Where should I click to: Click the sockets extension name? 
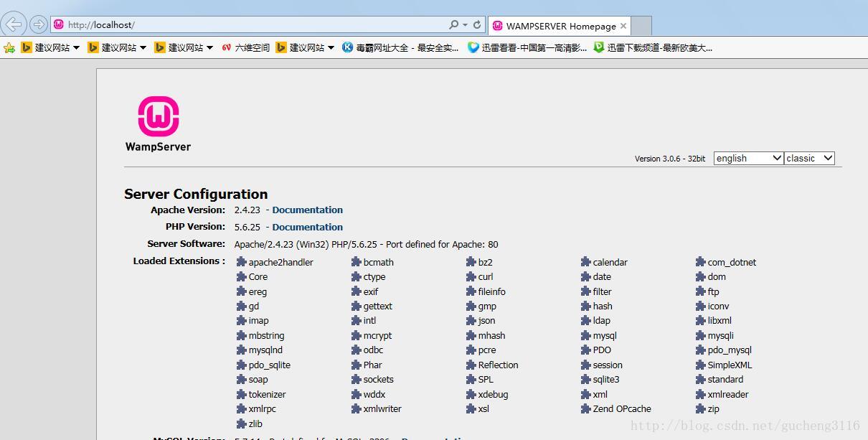tap(379, 379)
